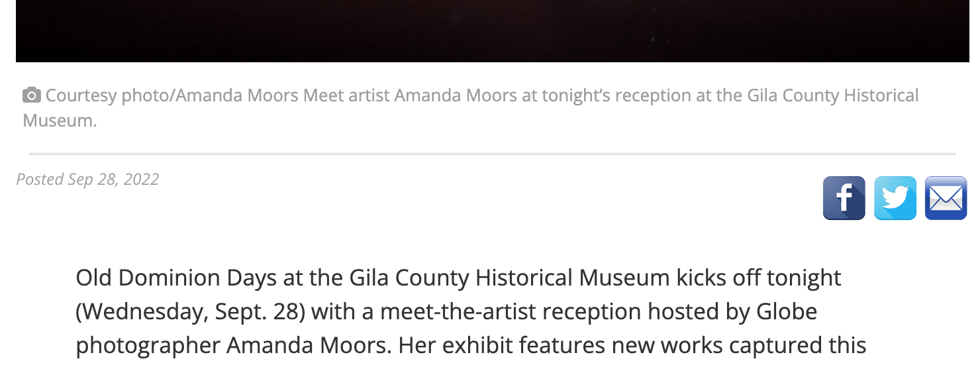Image resolution: width=980 pixels, height=367 pixels.
Task: Click the camera icon beside the photo caption
Action: pyautogui.click(x=31, y=95)
